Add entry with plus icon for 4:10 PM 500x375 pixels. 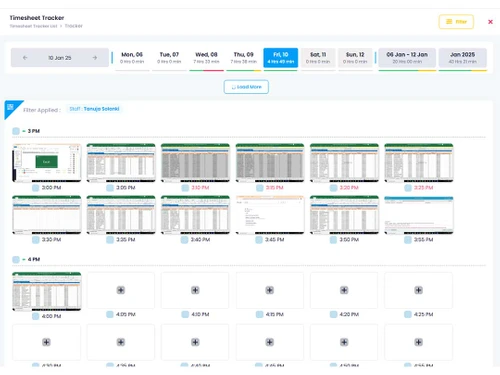[x=195, y=290]
